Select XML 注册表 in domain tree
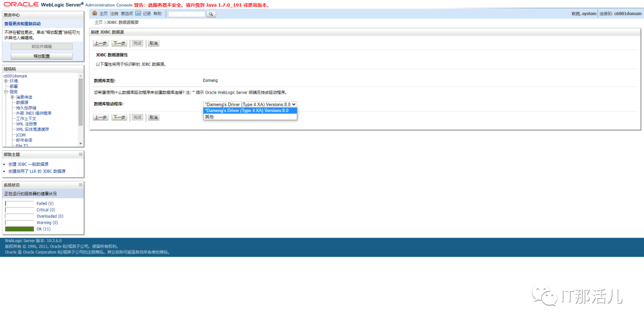644x325 pixels. pyautogui.click(x=27, y=123)
